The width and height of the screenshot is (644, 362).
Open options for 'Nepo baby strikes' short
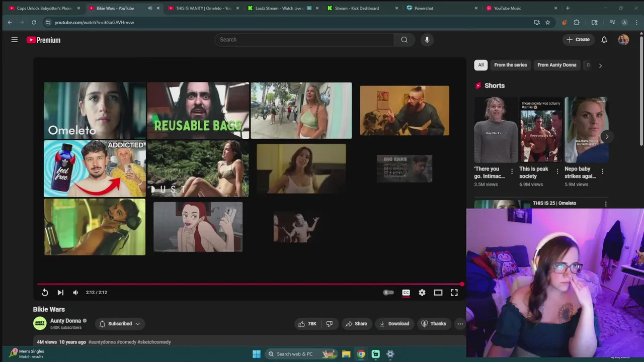pos(602,171)
